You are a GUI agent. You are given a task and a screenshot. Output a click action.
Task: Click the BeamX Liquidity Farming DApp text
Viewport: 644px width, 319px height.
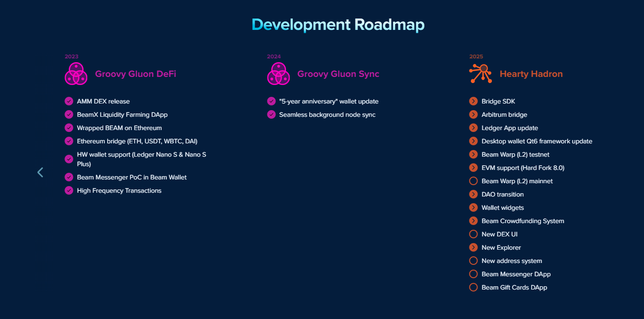coord(122,114)
